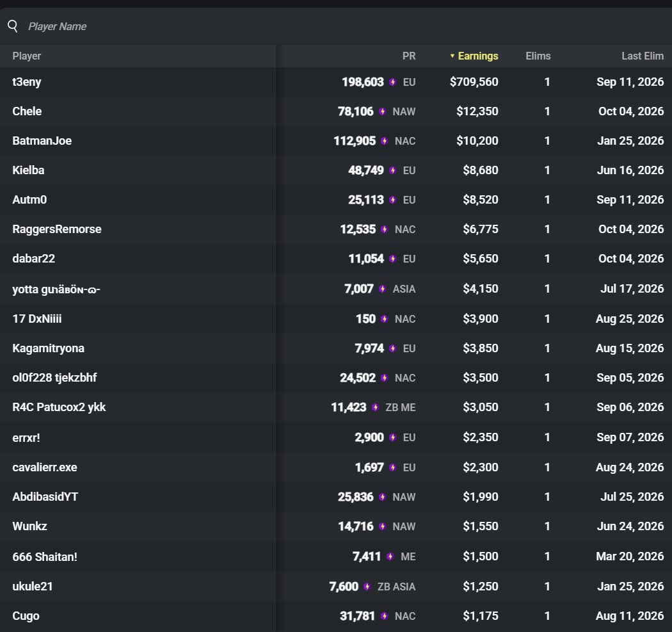
Task: Open player R4C Patucox2 ykk's profile
Action: 59,407
